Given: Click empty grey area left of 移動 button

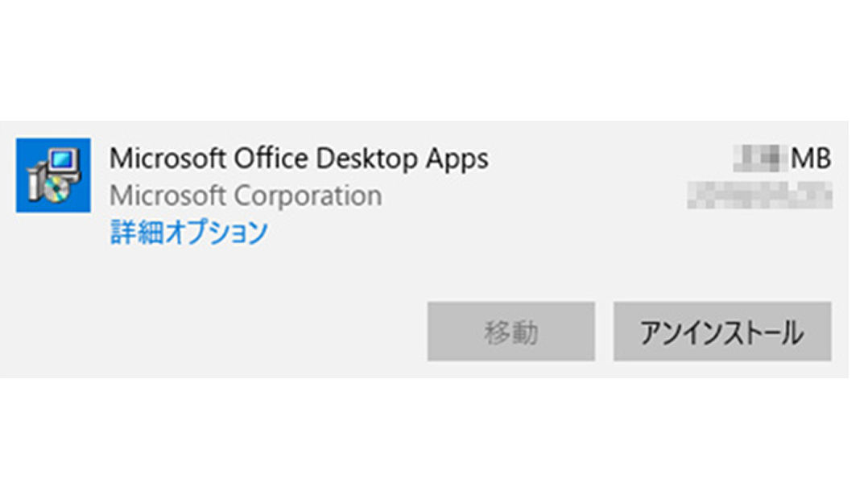Looking at the screenshot, I should (221, 331).
